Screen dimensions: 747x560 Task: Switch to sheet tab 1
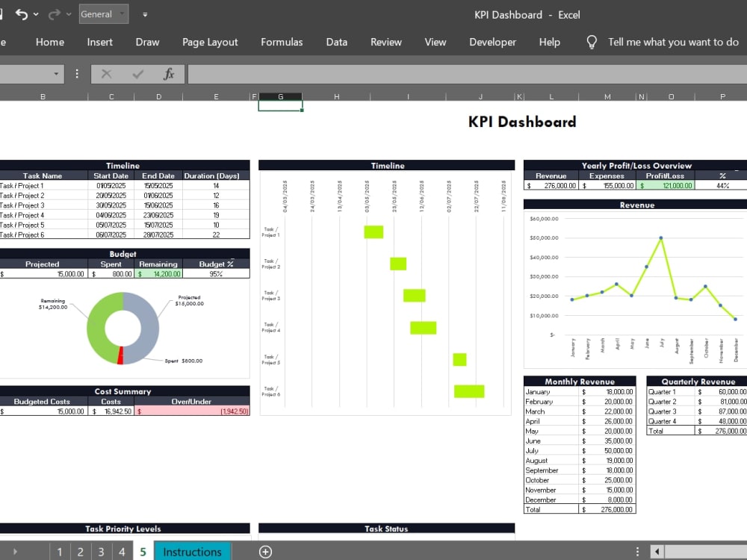click(60, 552)
